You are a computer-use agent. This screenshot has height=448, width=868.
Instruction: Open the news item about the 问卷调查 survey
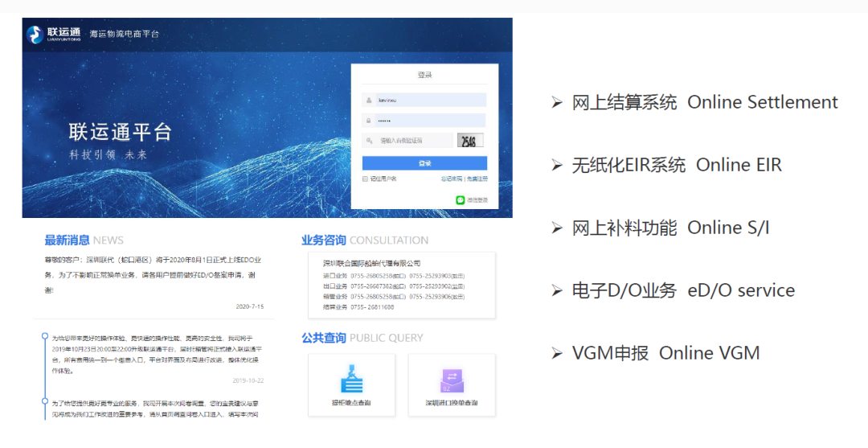(155, 409)
